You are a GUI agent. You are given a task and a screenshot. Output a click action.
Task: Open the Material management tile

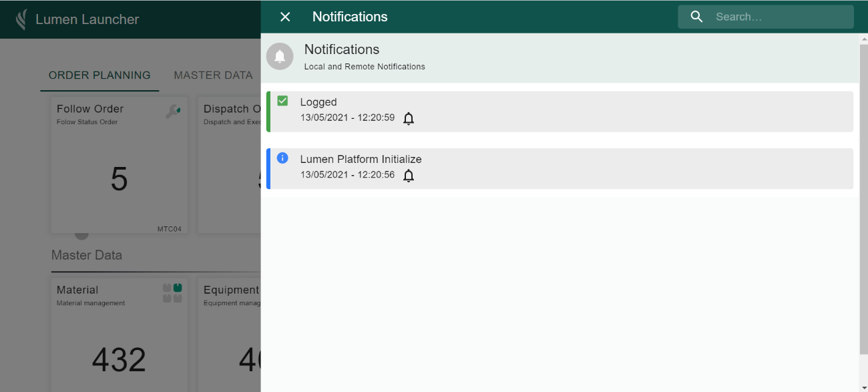point(120,335)
